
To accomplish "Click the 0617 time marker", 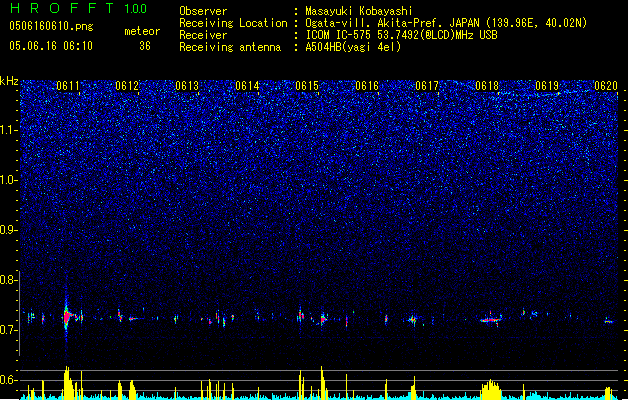I will coord(427,86).
